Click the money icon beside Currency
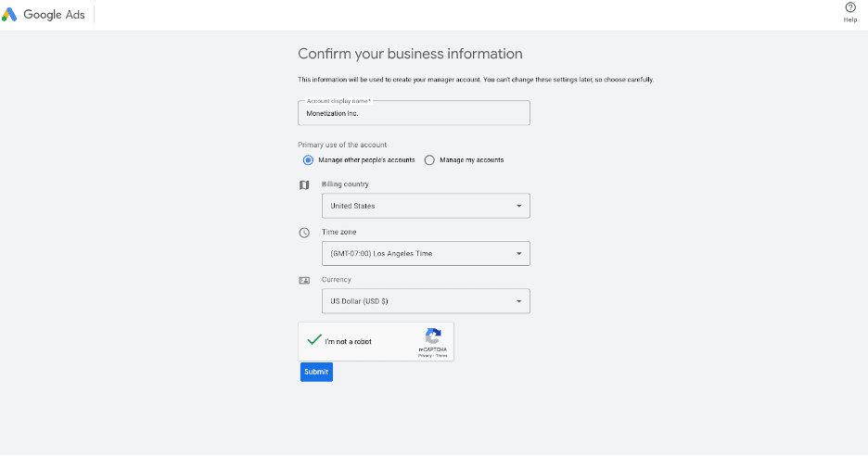This screenshot has height=456, width=868. 304,280
